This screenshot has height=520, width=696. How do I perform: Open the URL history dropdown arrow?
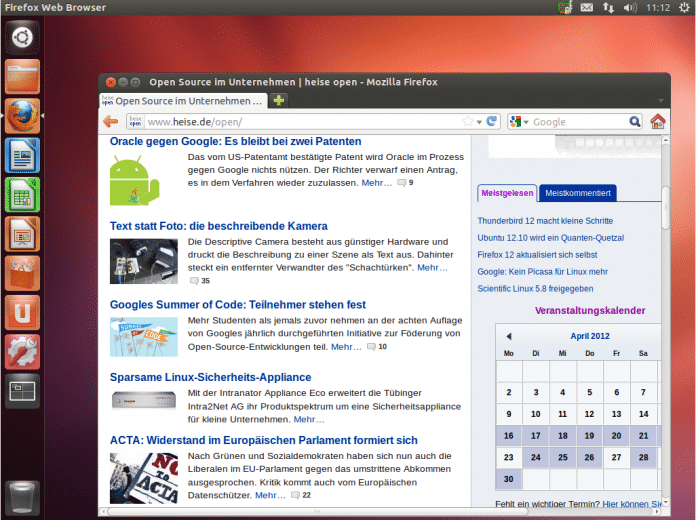click(480, 122)
